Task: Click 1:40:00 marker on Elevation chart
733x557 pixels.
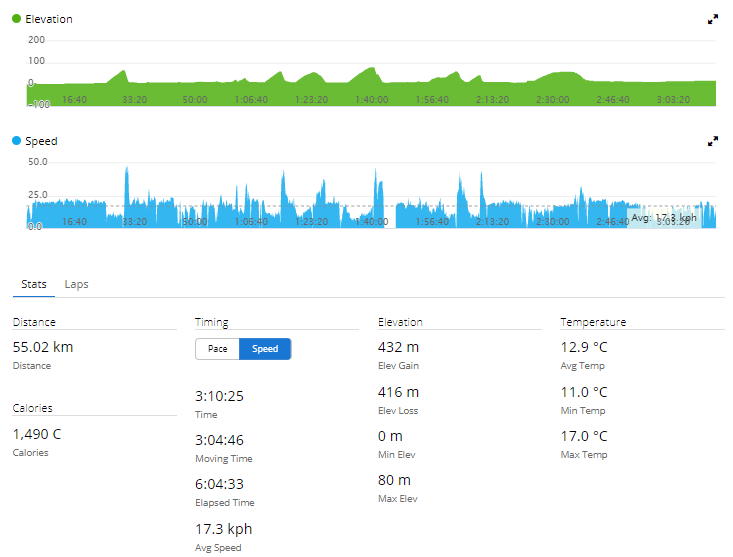Action: coord(371,100)
